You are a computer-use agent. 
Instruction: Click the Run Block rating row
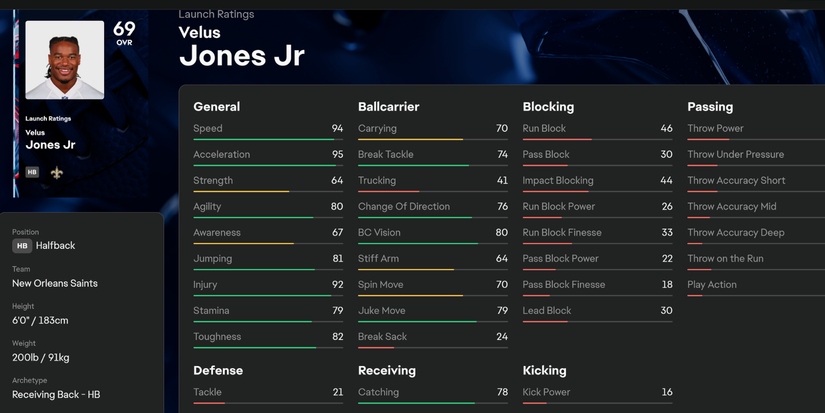tap(597, 129)
